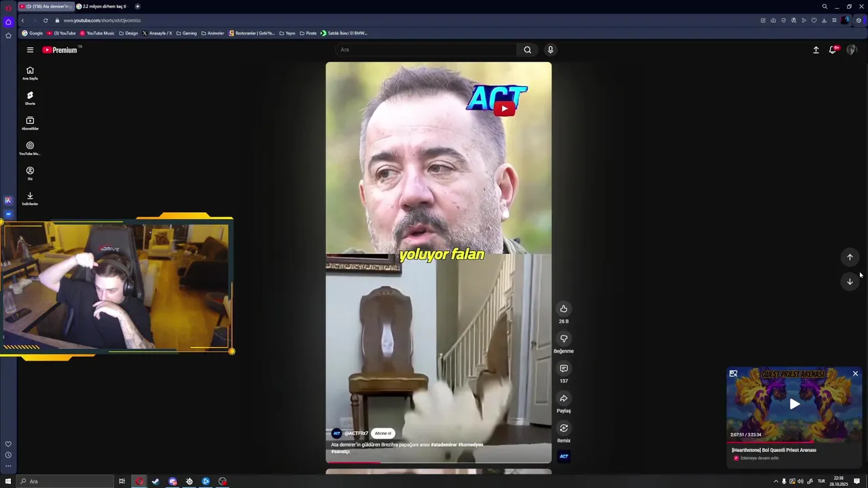Open the Yayın bookmarks folder
The width and height of the screenshot is (868, 488).
[x=288, y=33]
